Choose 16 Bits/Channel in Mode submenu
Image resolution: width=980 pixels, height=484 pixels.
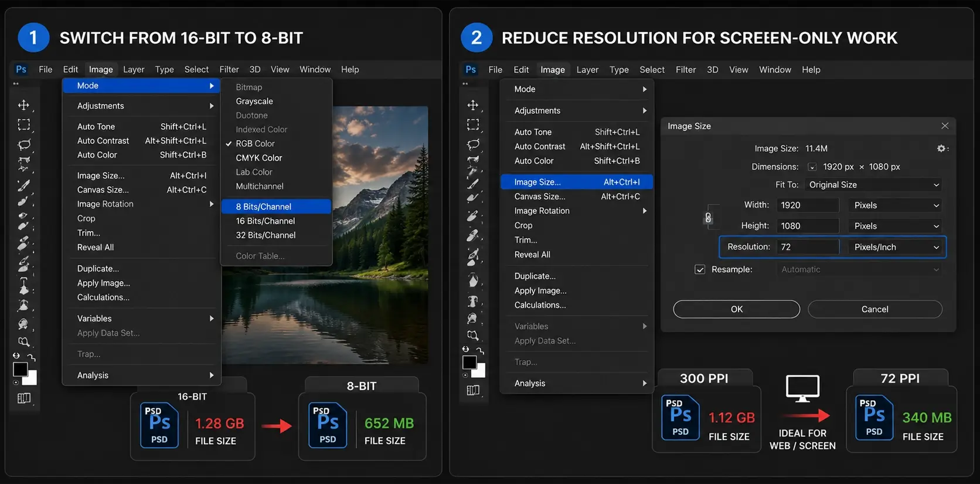[276, 221]
